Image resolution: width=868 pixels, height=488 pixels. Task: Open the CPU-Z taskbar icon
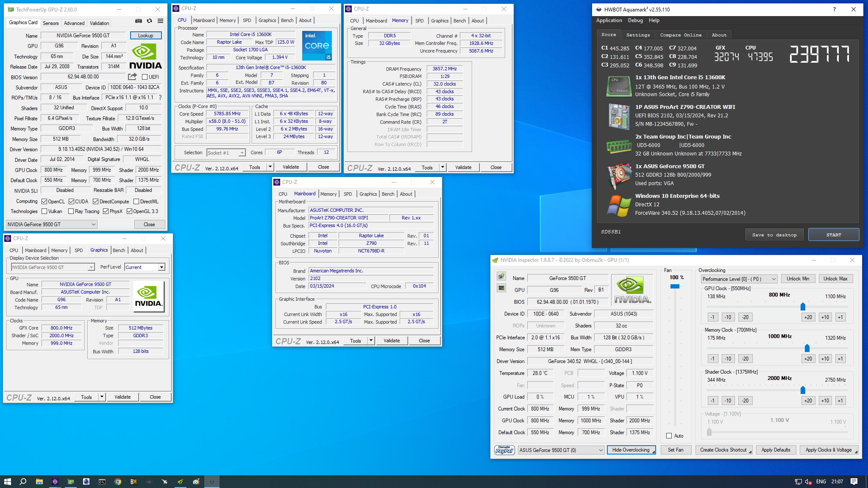point(55,482)
